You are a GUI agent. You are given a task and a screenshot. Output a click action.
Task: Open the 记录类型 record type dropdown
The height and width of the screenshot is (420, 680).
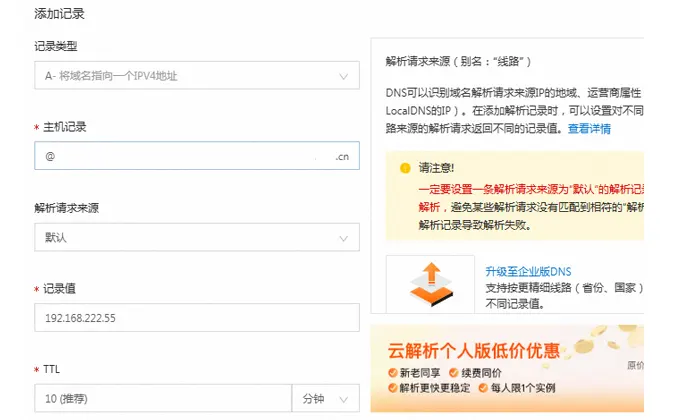pyautogui.click(x=196, y=75)
